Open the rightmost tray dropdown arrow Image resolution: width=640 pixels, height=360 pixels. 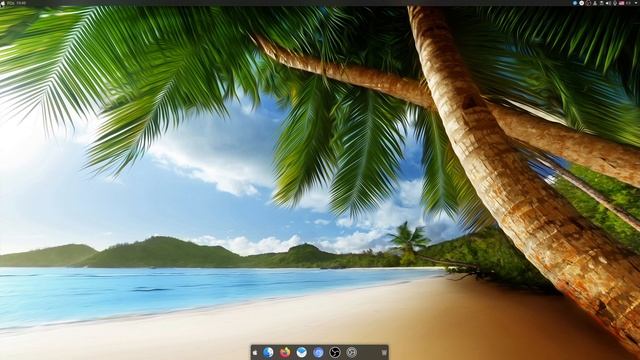(x=636, y=3)
